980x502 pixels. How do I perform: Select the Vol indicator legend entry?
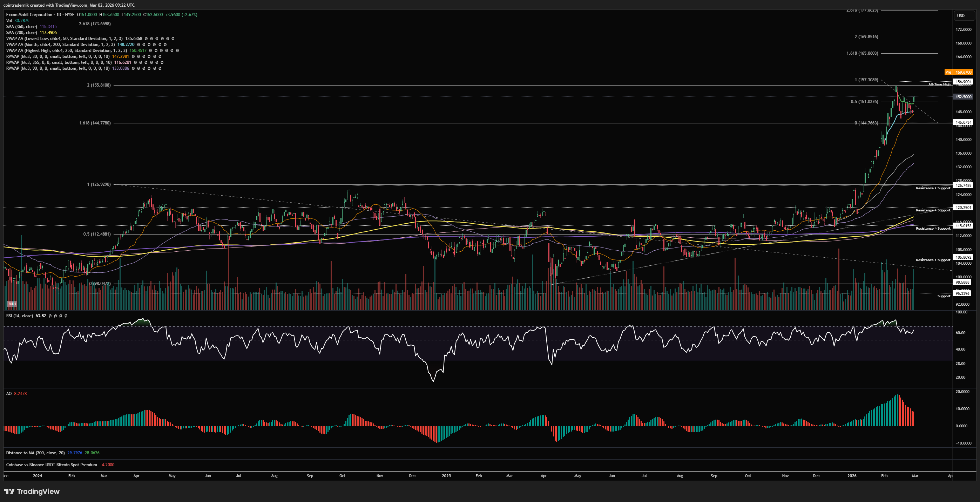point(9,21)
